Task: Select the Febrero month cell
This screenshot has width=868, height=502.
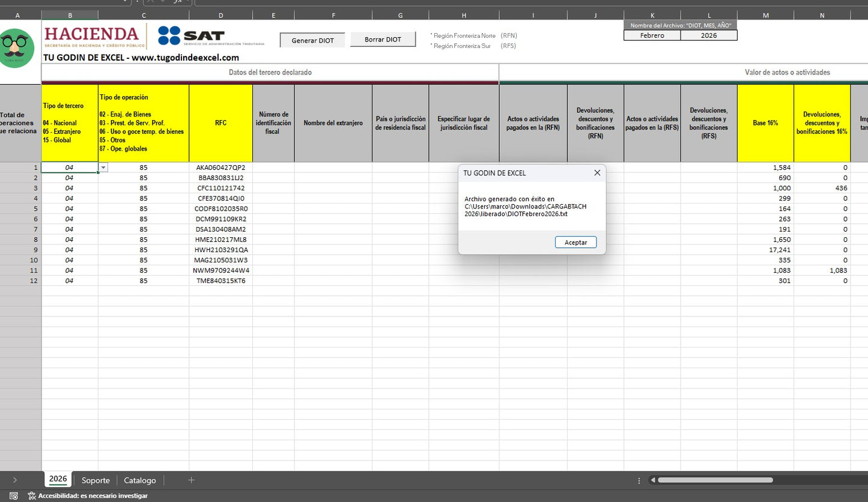Action: point(652,35)
